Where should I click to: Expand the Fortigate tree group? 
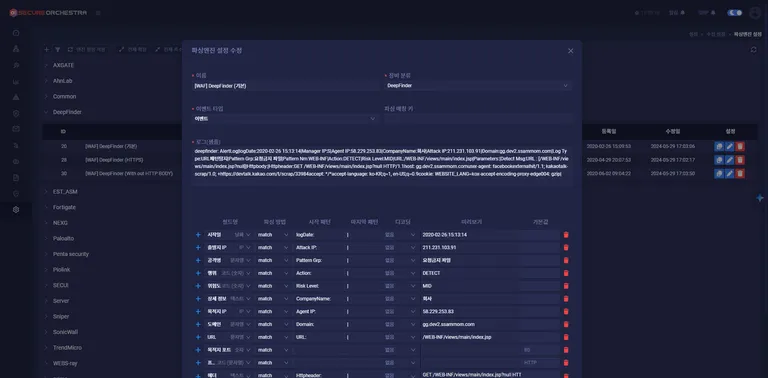[47, 207]
